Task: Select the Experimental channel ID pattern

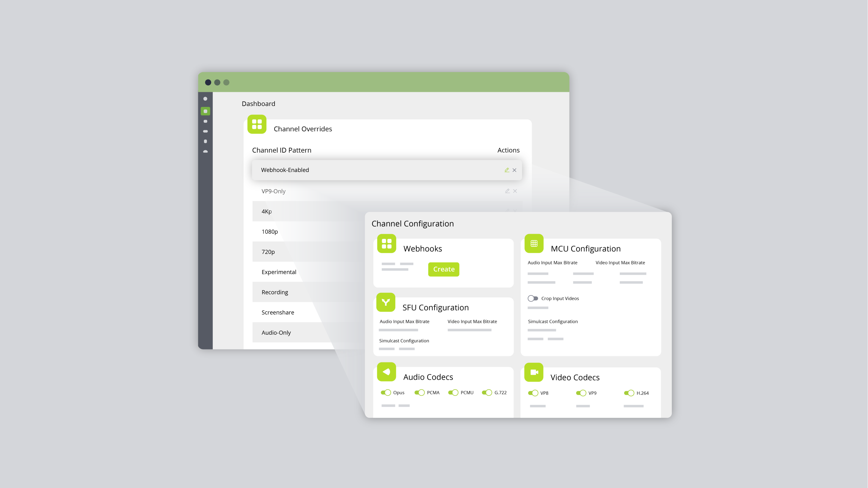Action: tap(278, 272)
